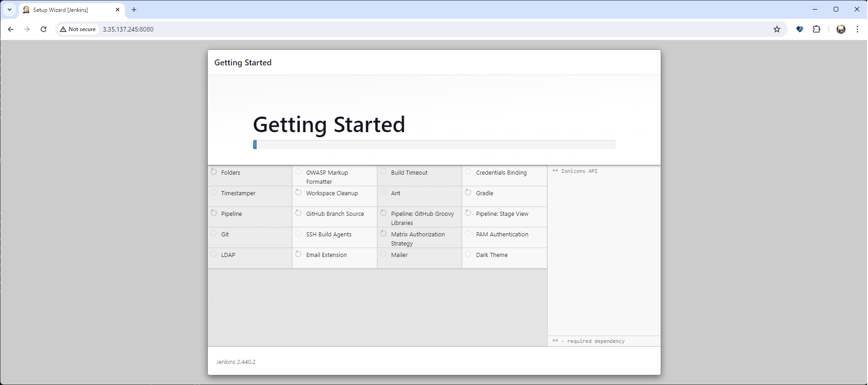Bookmark this page with the star icon
This screenshot has height=385, width=868.
(x=777, y=29)
